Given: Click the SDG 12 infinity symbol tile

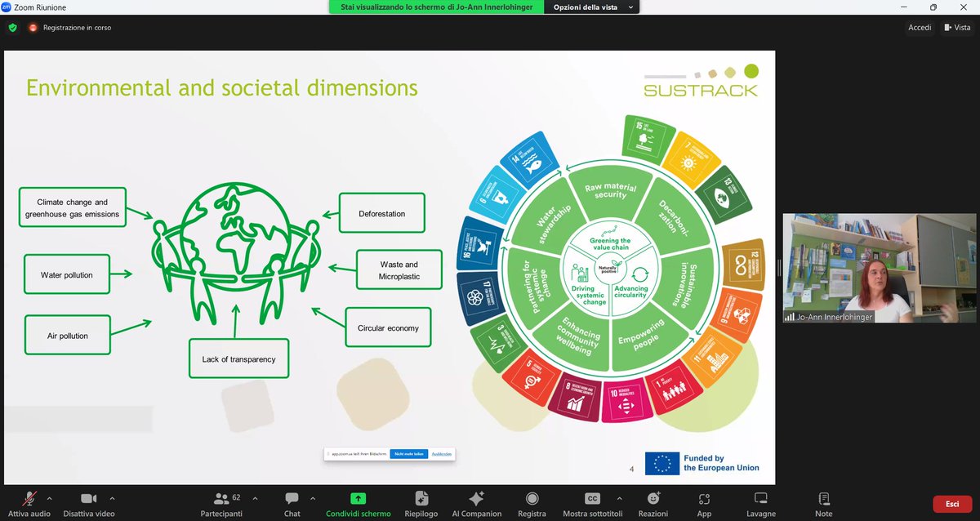Looking at the screenshot, I should (x=743, y=266).
